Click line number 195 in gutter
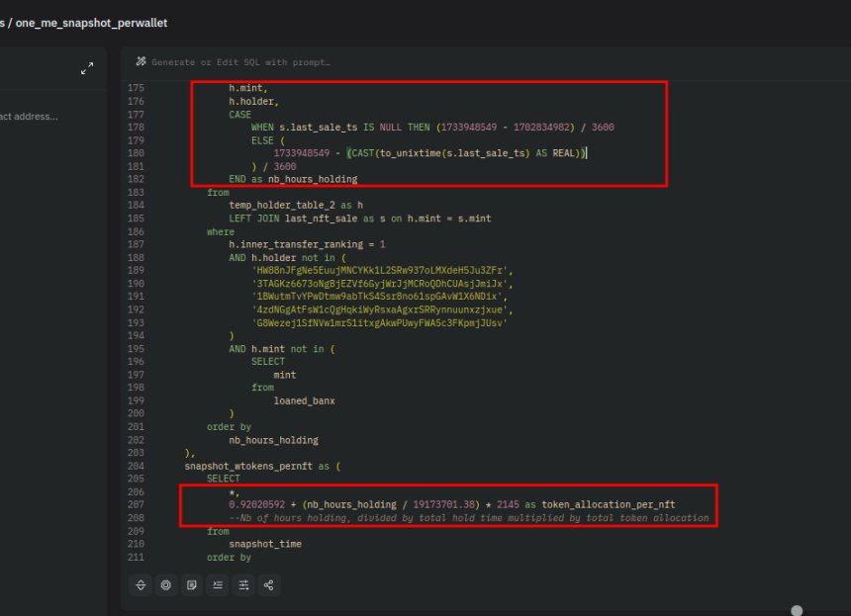The height and width of the screenshot is (616, 851). pos(136,349)
